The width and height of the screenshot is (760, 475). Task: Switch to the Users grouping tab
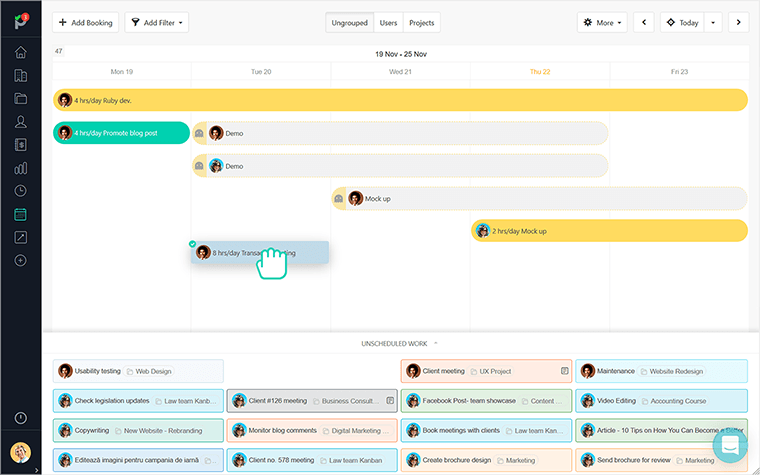(388, 22)
